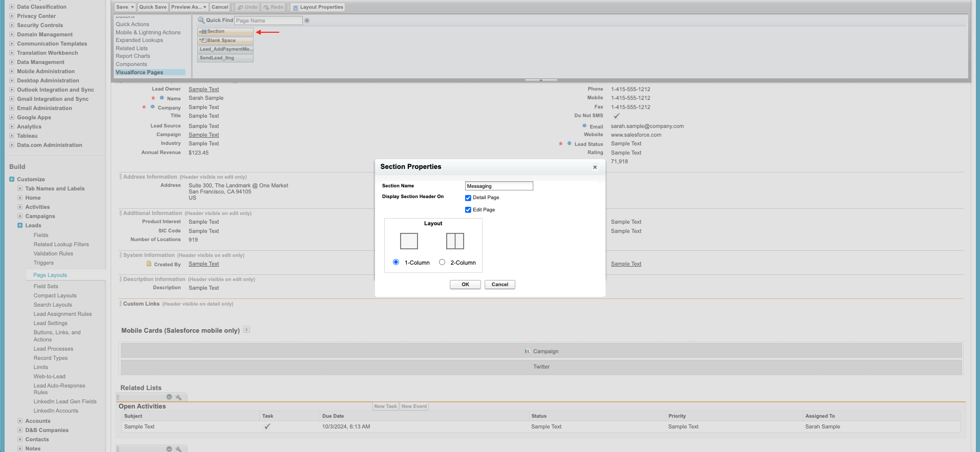
Task: Click the Quick Save button
Action: [x=153, y=7]
